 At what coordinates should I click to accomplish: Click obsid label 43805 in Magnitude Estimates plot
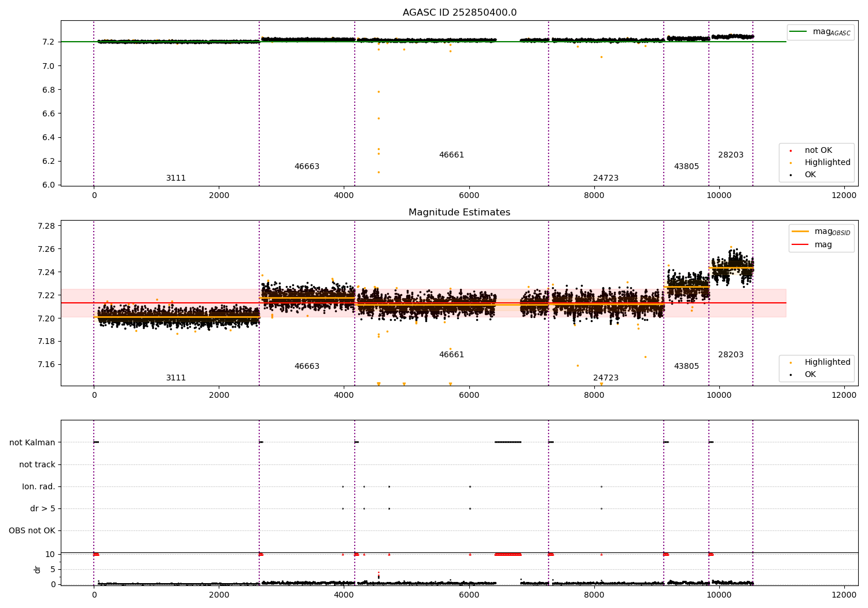coord(686,367)
